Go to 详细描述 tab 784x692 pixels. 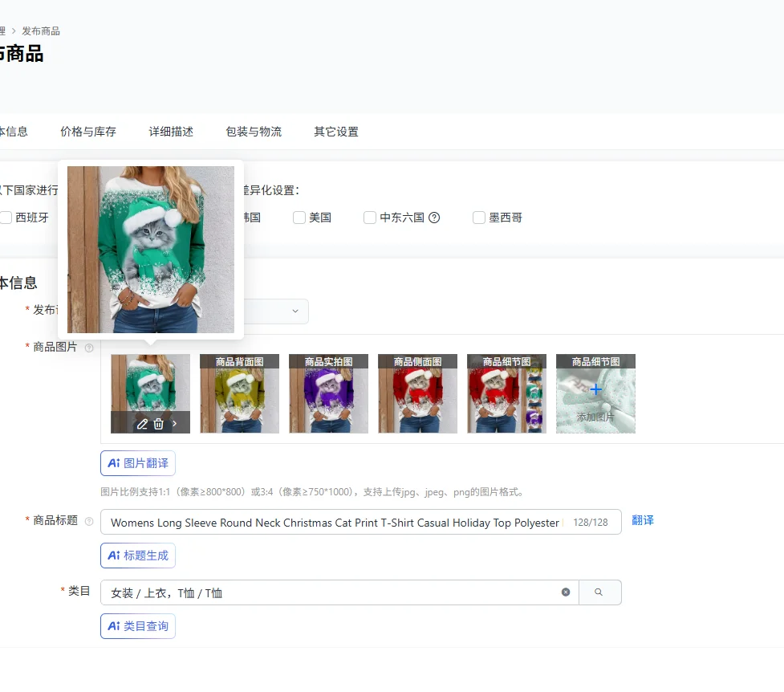(171, 132)
